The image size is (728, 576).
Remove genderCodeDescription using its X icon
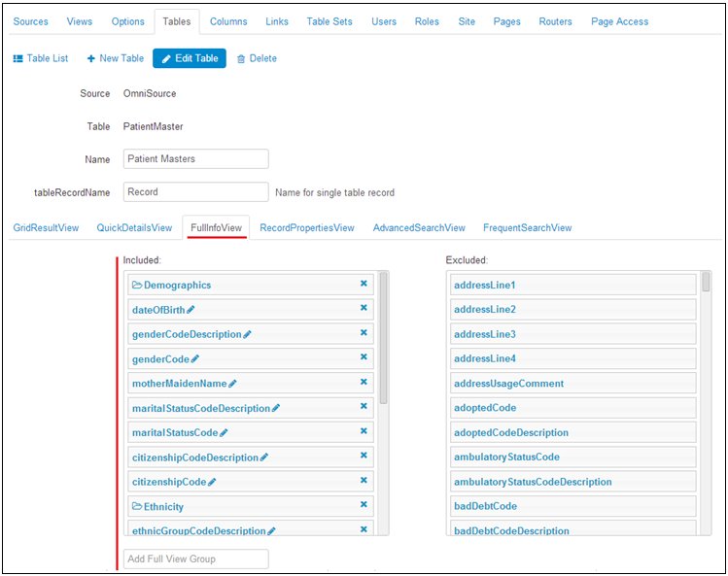(364, 333)
